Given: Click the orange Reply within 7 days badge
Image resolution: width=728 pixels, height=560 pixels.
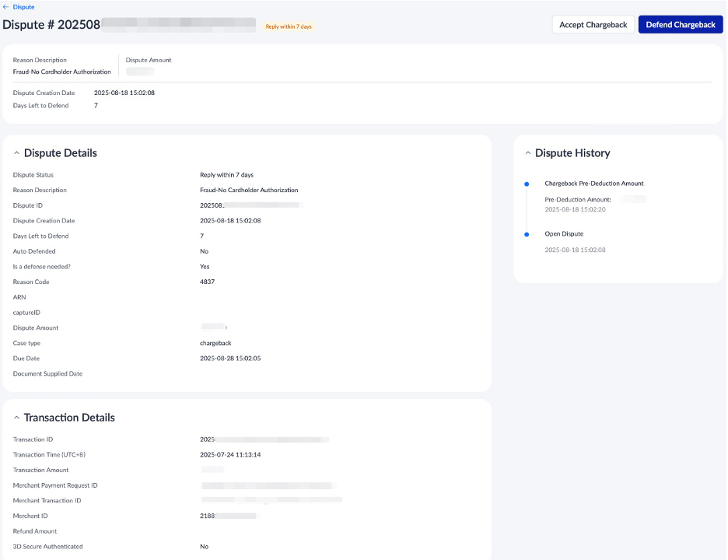Looking at the screenshot, I should click(x=289, y=26).
